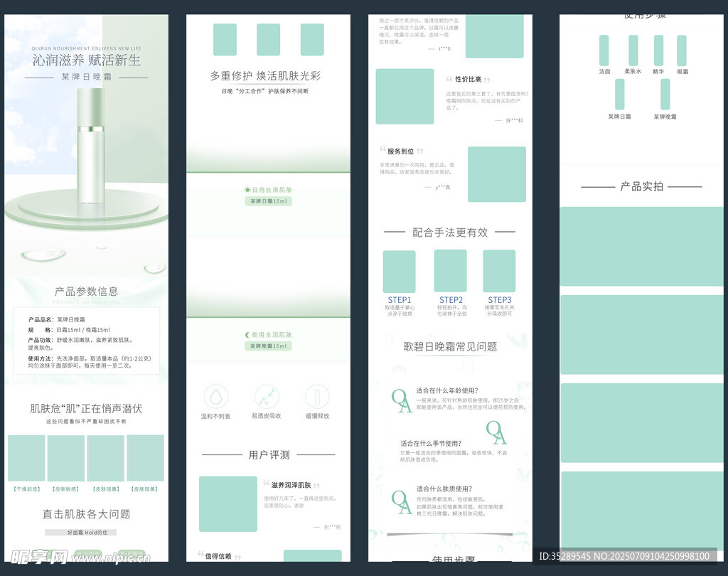Select the image above 干燥起皮 label
Image resolution: width=728 pixels, height=576 pixels.
click(26, 458)
